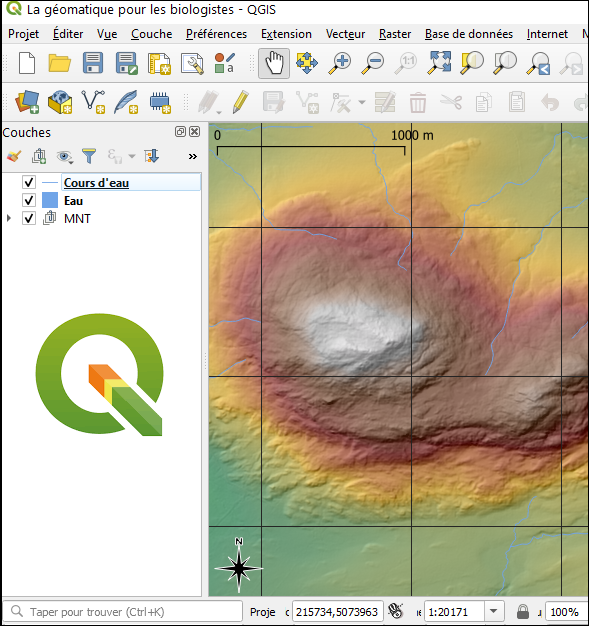Select the Pan Map hand tool

pos(274,63)
